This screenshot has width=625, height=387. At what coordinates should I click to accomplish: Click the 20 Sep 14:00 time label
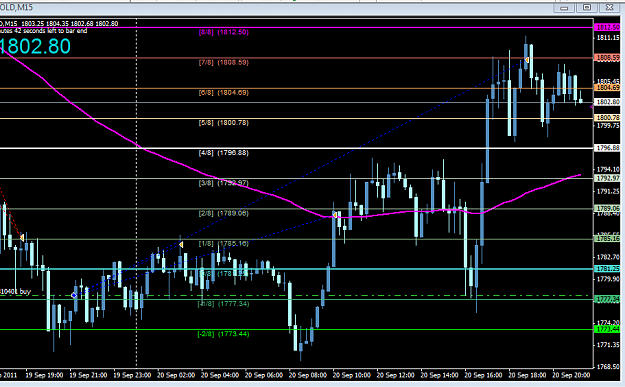pos(439,375)
